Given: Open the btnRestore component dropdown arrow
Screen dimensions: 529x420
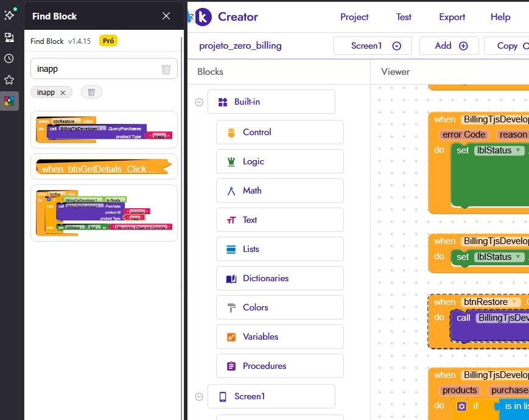Looking at the screenshot, I should (514, 301).
